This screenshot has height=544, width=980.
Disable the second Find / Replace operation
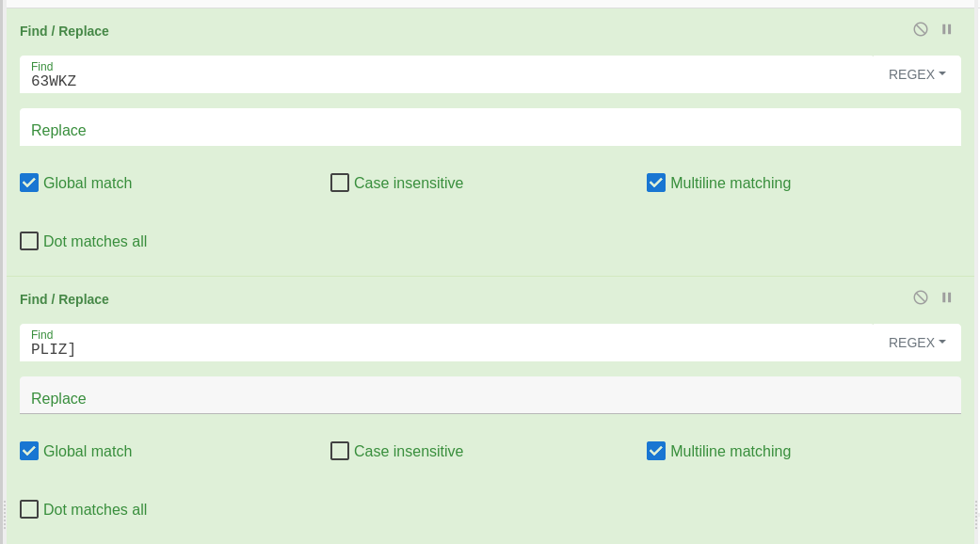[920, 297]
